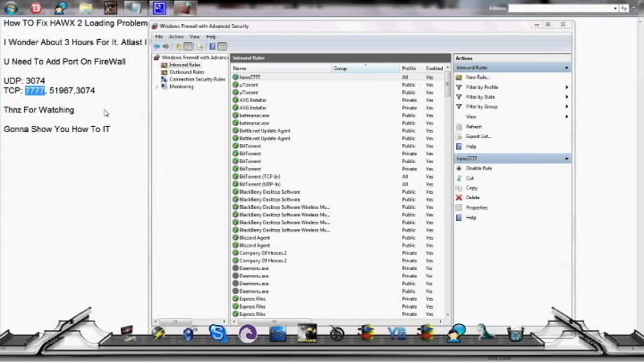
Task: Open the View submenu arrow in Actions pane
Action: [x=567, y=117]
